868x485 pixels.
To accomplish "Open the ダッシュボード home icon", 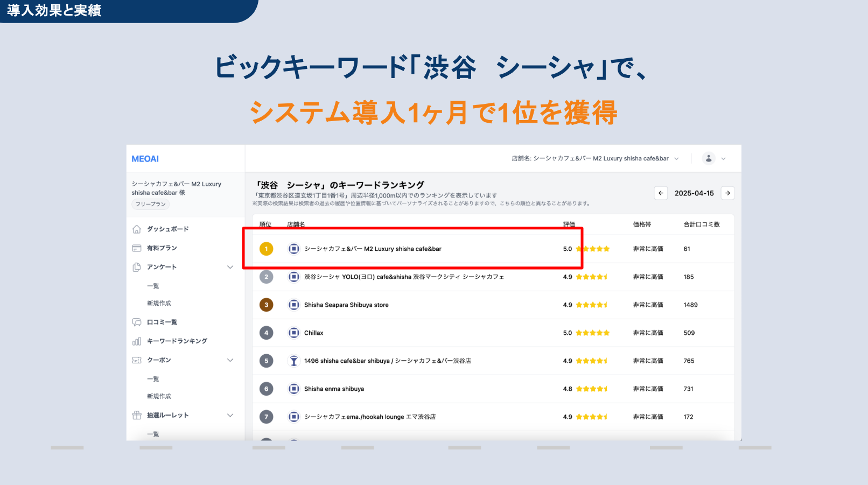I will [137, 229].
